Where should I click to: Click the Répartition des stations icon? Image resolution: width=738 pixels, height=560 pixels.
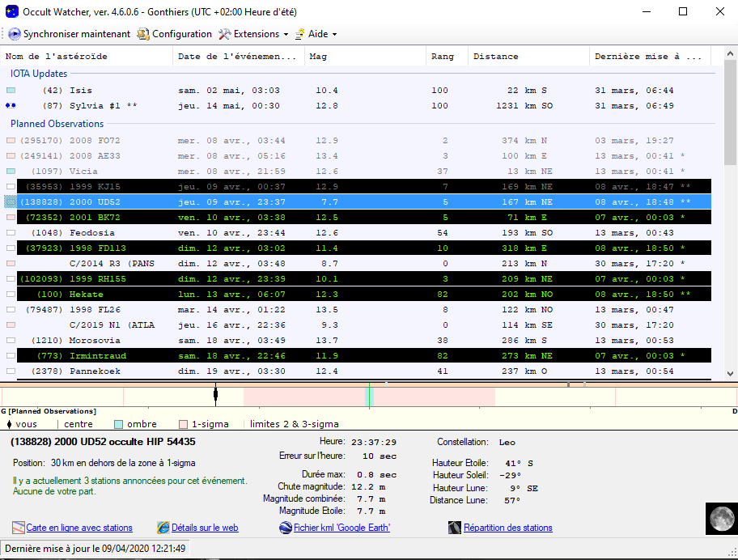pyautogui.click(x=455, y=528)
